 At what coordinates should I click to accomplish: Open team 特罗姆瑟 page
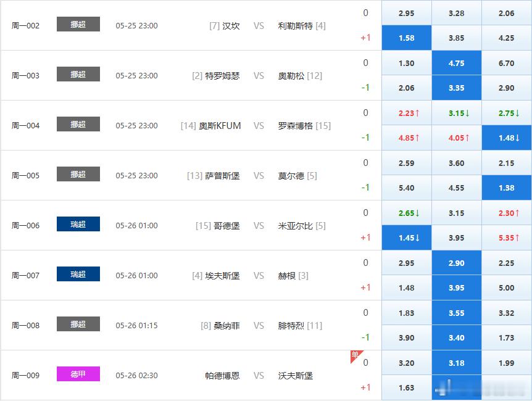pos(222,76)
